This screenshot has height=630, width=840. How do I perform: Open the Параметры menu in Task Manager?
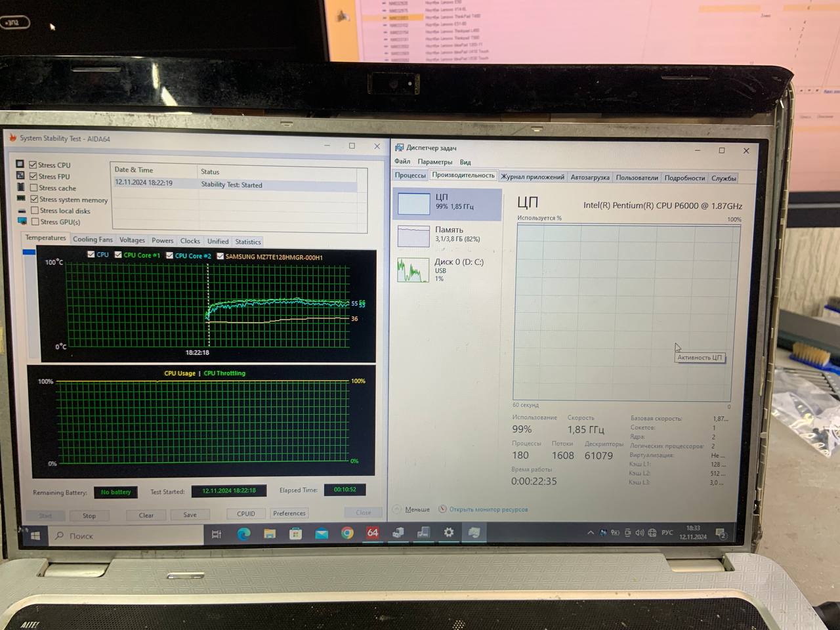point(434,161)
